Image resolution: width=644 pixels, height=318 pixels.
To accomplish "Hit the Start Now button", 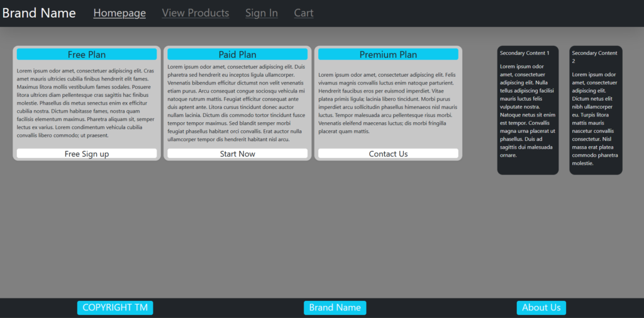I will (x=238, y=154).
